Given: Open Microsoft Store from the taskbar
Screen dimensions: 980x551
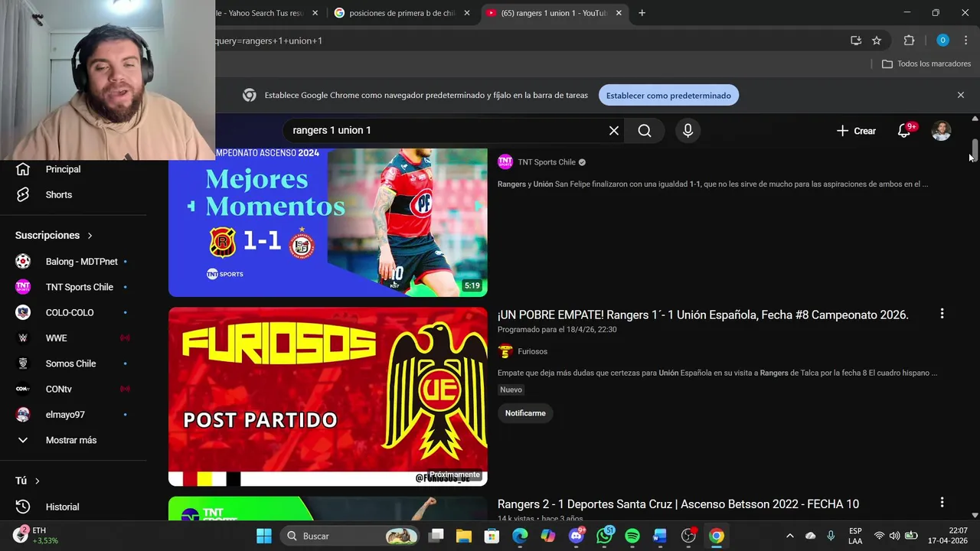Looking at the screenshot, I should [x=492, y=536].
